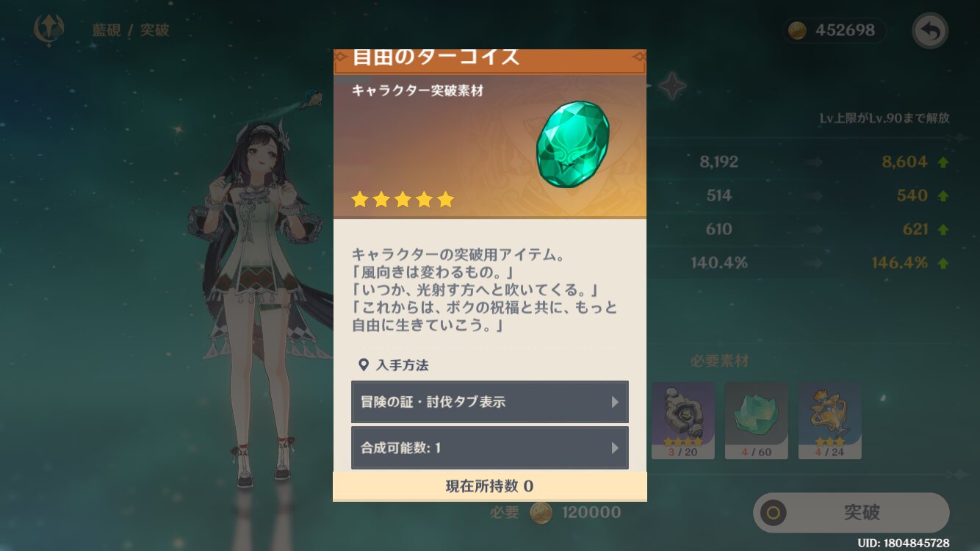Click the Mora coin icon beside 452698
The image size is (980, 551).
(x=797, y=30)
